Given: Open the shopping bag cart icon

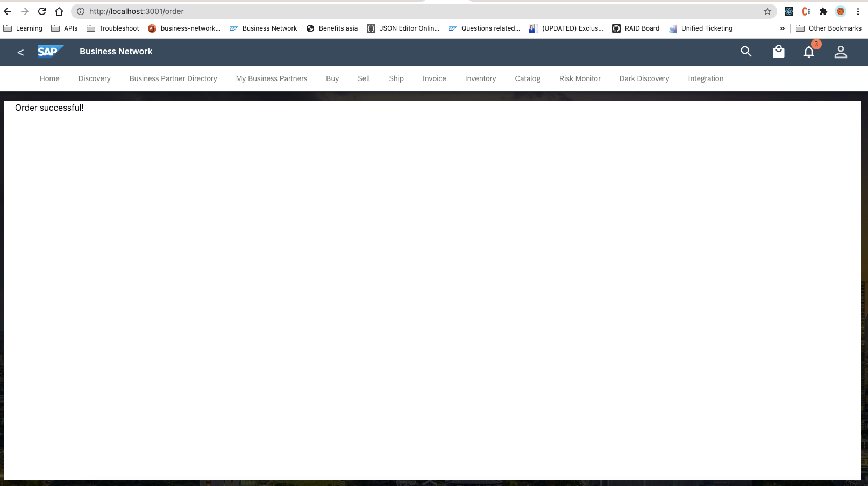Looking at the screenshot, I should tap(779, 52).
